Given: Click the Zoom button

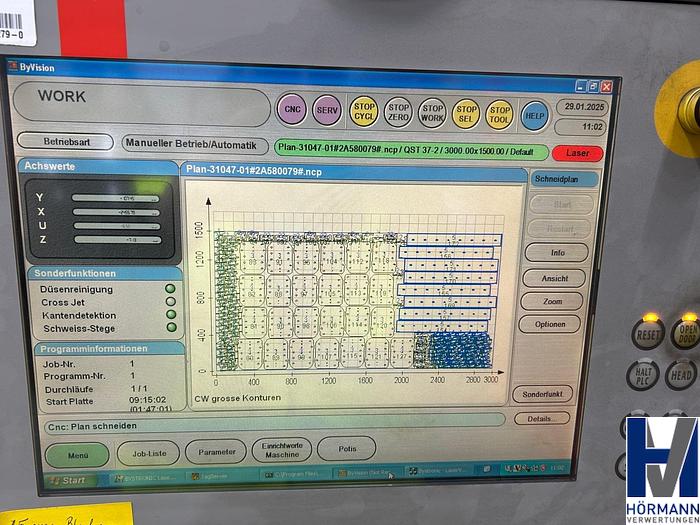Looking at the screenshot, I should point(552,301).
